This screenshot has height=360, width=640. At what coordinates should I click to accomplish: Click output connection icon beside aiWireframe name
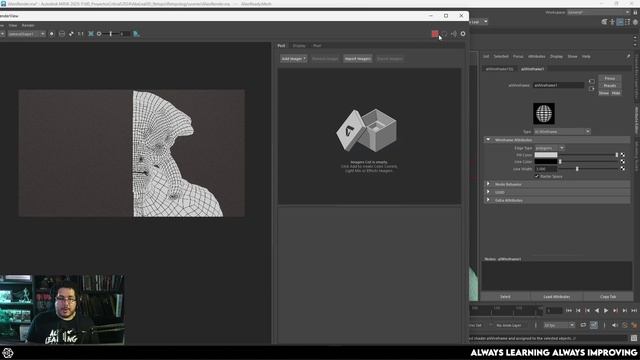point(592,89)
